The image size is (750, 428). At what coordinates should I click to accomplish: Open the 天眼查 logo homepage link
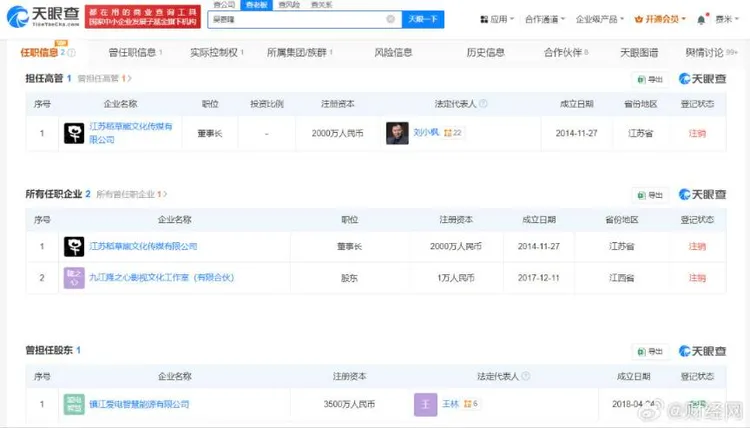(x=42, y=17)
